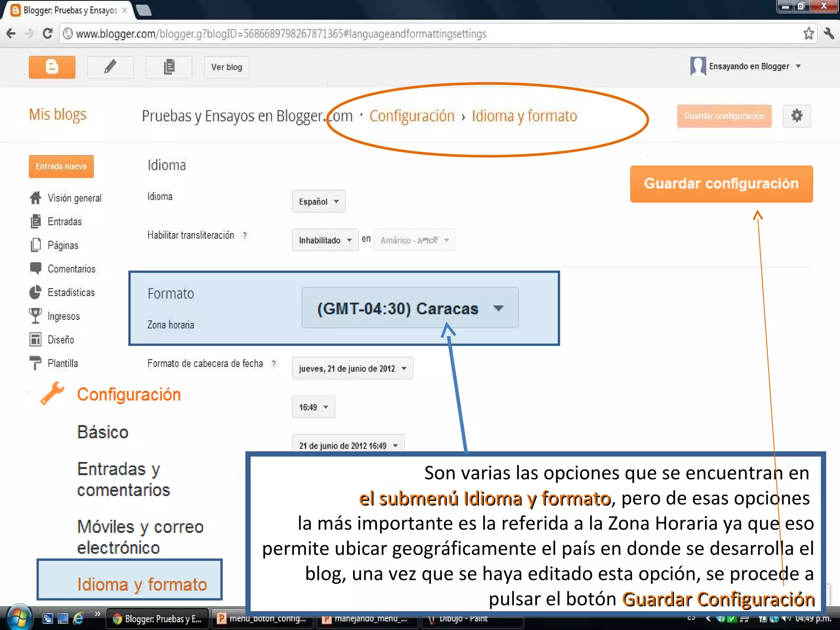The height and width of the screenshot is (630, 840).
Task: Switch to Dibujo - Paint taskbar item
Action: pos(472,619)
